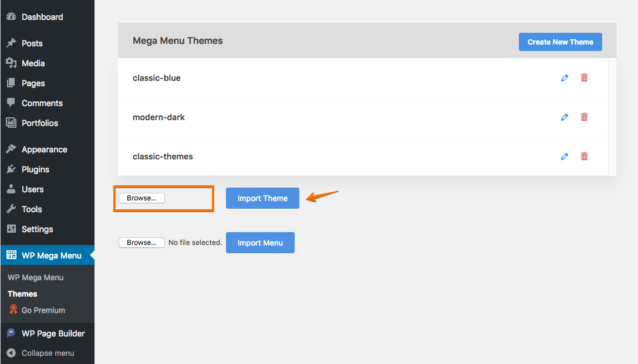Delete the modern-dark theme with trash icon

(x=584, y=117)
